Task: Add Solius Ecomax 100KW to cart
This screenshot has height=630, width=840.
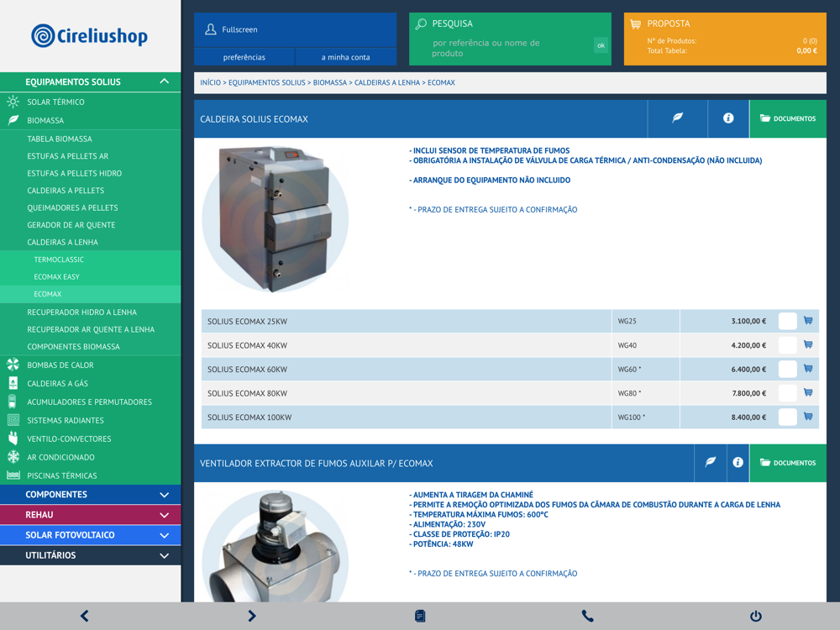Action: click(808, 417)
